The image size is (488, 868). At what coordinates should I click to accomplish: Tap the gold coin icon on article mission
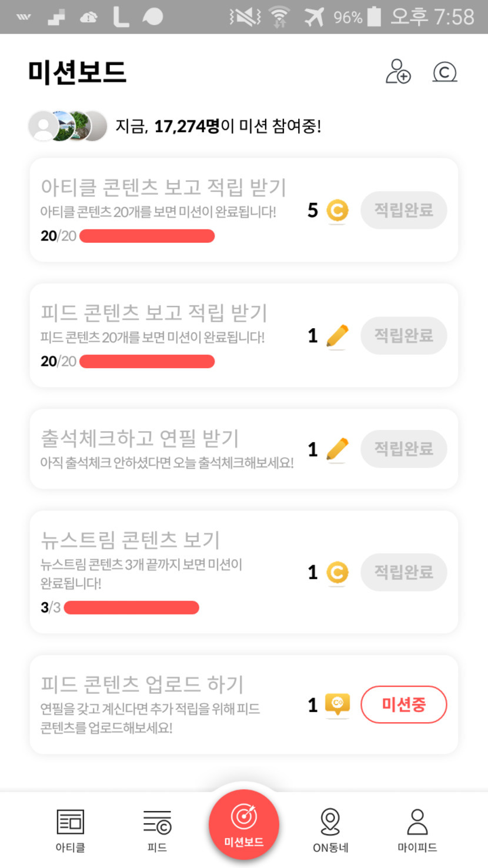(x=337, y=211)
